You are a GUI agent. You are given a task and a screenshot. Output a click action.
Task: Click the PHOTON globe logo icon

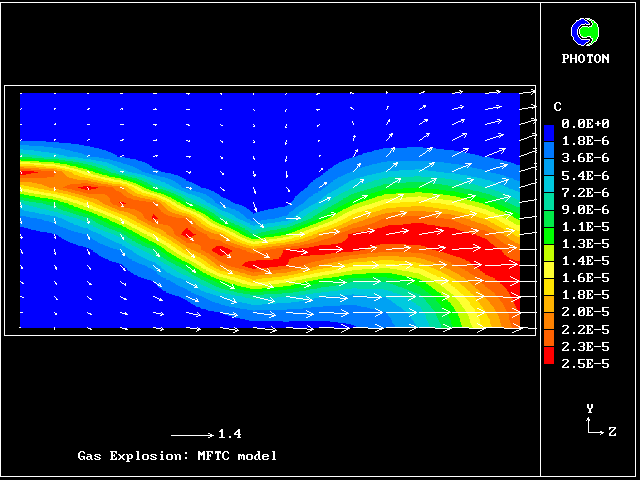pos(584,32)
